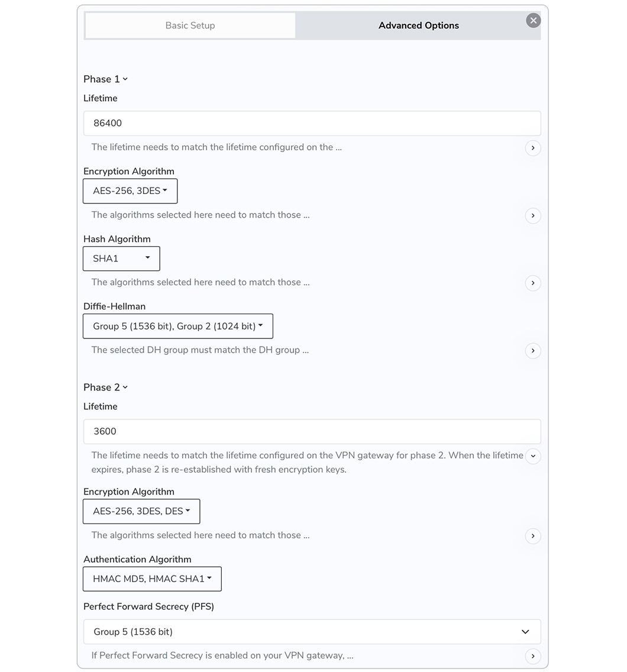Collapse the Phase 2 section
Image resolution: width=627 pixels, height=672 pixels.
[106, 387]
